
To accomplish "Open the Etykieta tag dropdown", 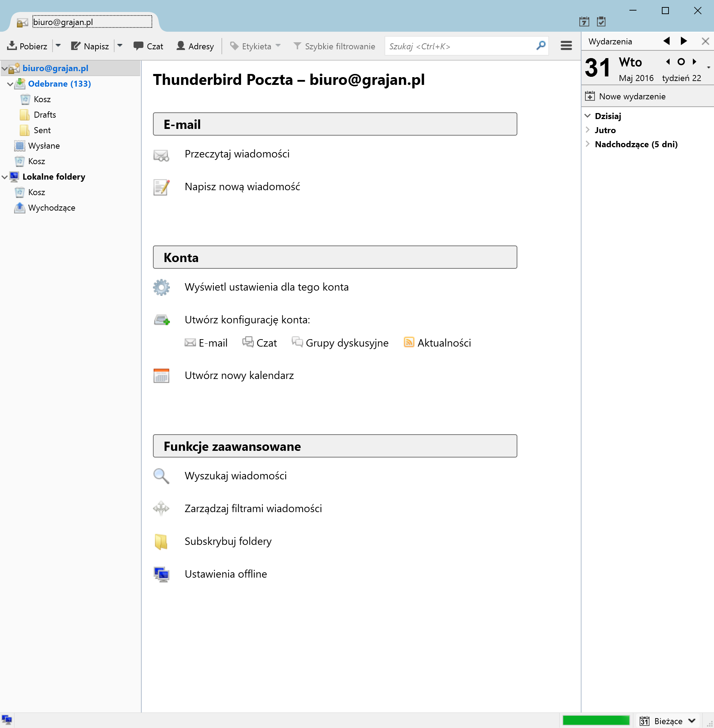I will 256,46.
